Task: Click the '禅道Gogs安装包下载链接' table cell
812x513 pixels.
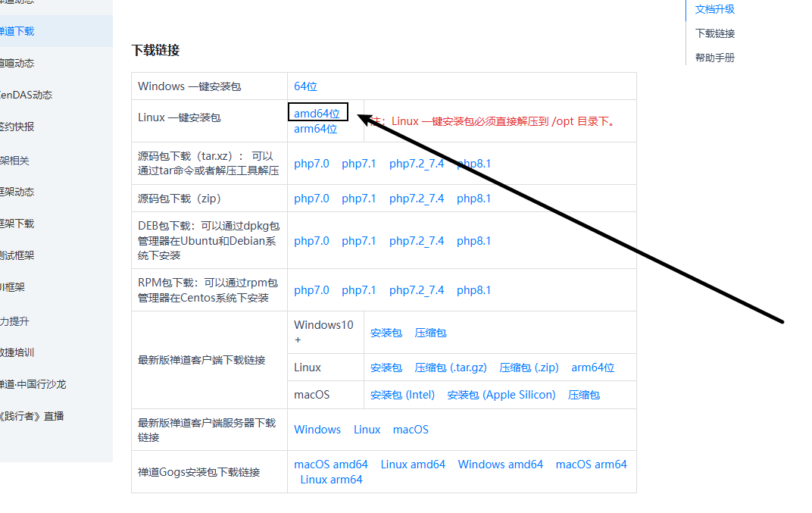Action: (x=209, y=472)
